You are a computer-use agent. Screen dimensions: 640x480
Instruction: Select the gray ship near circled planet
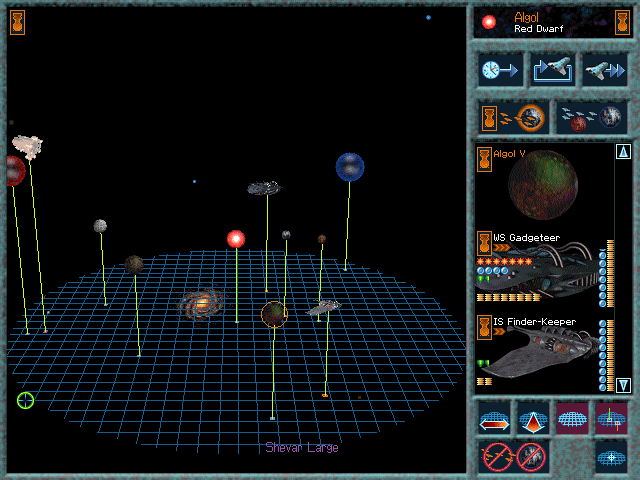point(324,307)
